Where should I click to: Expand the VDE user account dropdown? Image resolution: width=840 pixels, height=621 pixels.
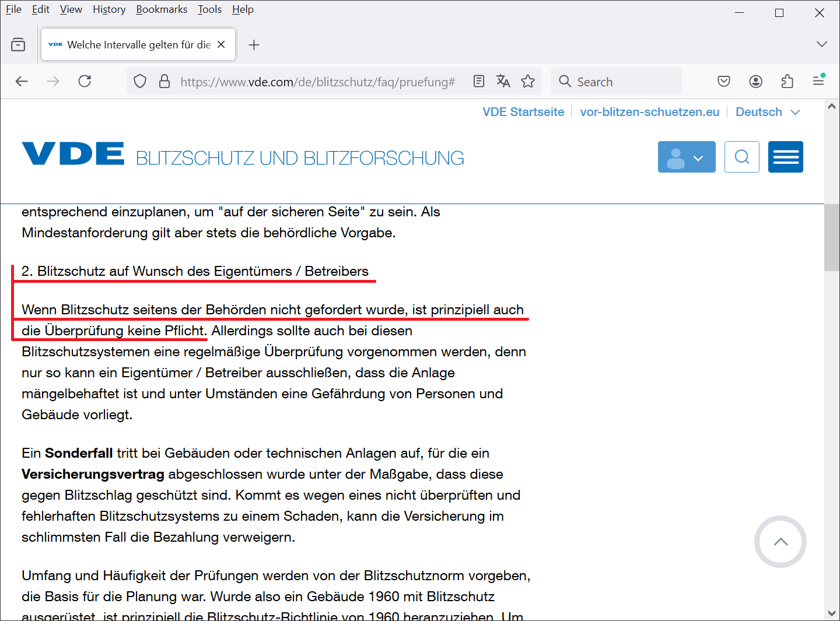[686, 157]
